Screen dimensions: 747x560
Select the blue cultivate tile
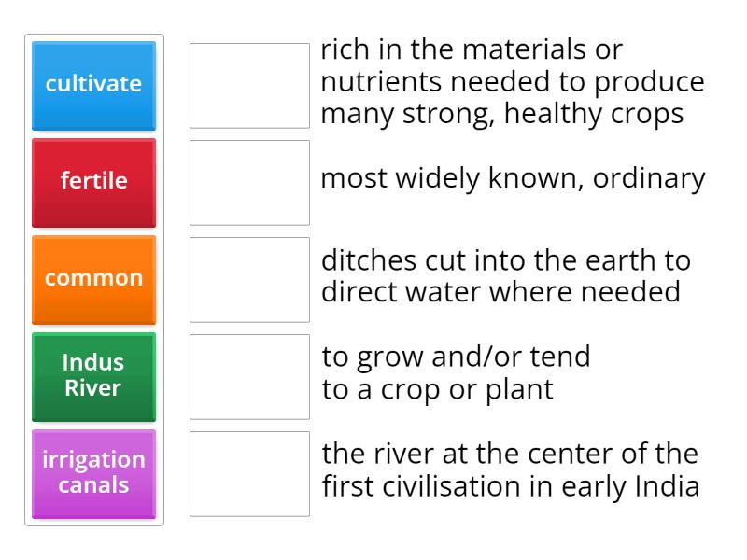point(93,83)
